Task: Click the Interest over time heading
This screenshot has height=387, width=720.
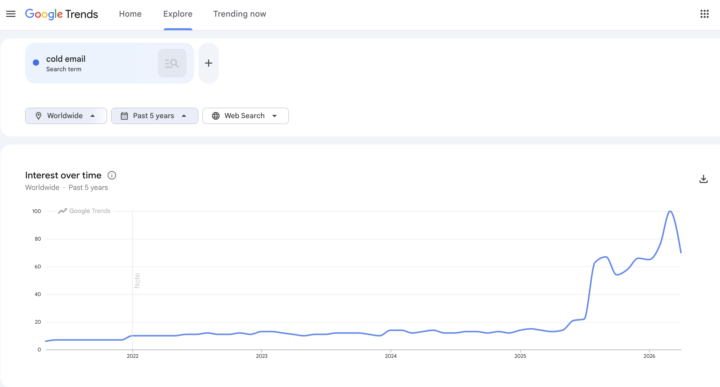Action: (x=63, y=175)
